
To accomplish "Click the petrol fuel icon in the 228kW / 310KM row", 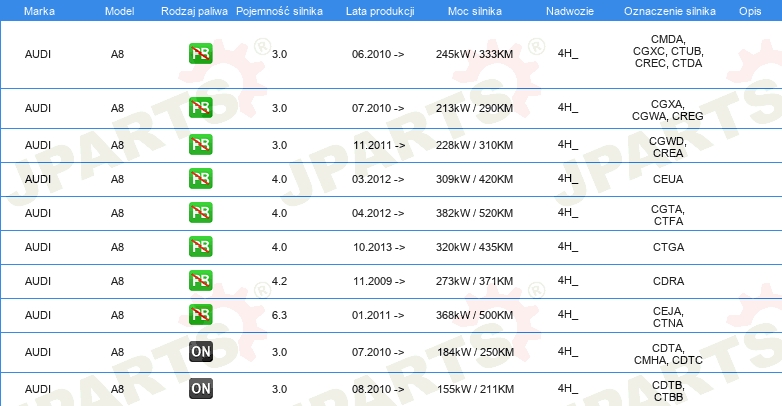I will tap(200, 145).
